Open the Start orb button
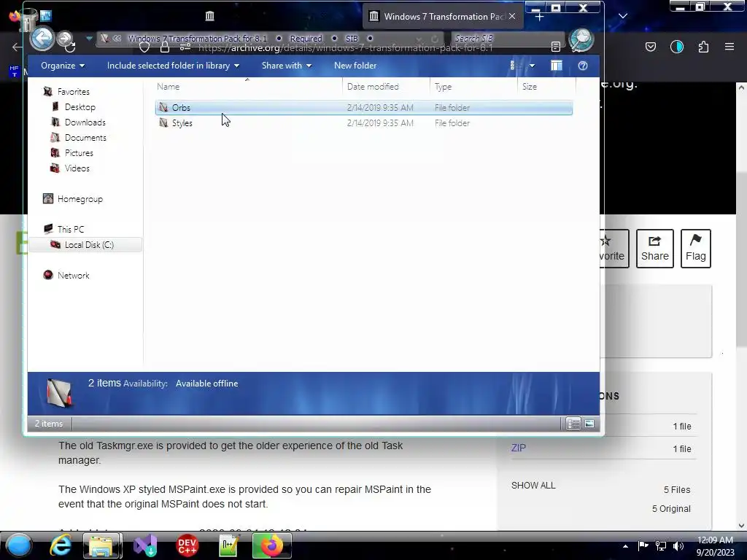This screenshot has height=560, width=747. point(19,545)
